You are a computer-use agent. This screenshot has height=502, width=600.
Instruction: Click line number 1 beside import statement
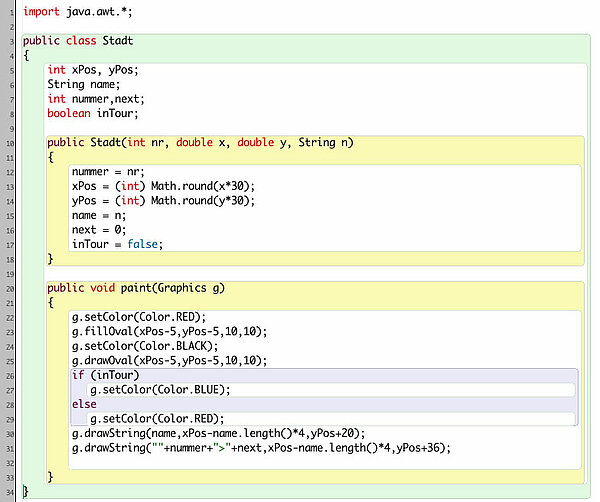[x=8, y=12]
